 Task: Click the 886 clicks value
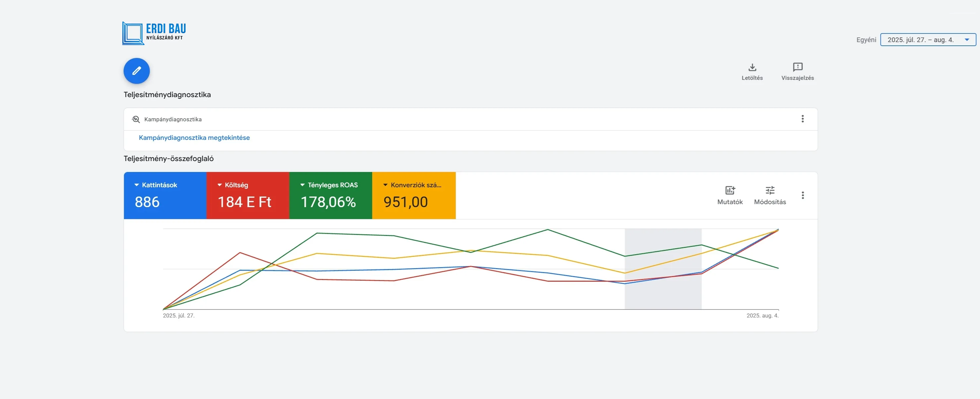coord(147,202)
